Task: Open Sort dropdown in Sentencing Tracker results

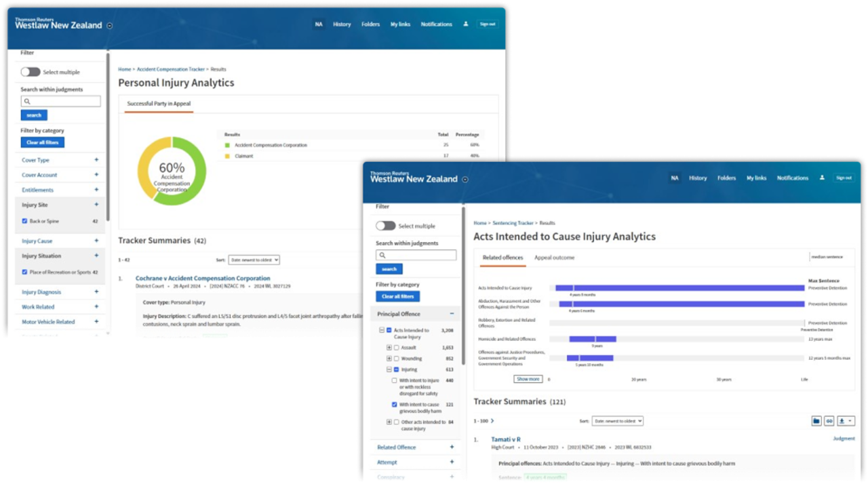Action: (x=617, y=421)
